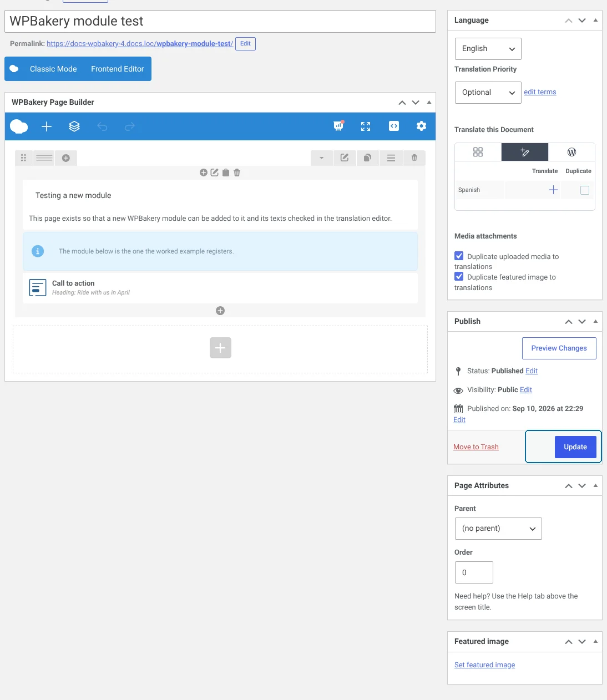Select grid view translation tab
This screenshot has width=607, height=700.
(x=478, y=152)
